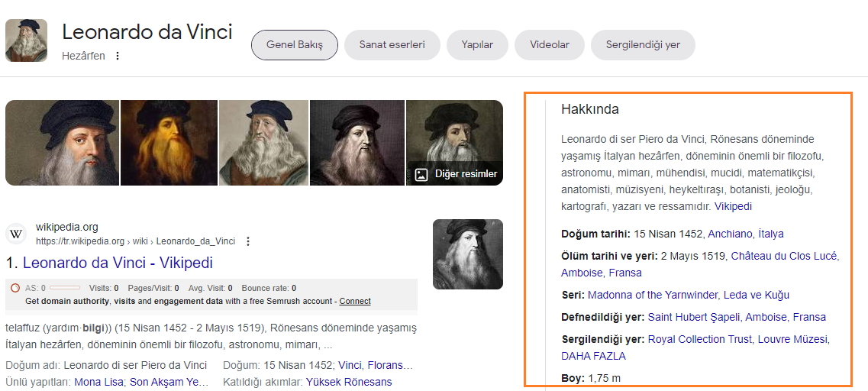Open the Vikipedi link in Hakkında
The height and width of the screenshot is (391, 868).
tap(733, 207)
